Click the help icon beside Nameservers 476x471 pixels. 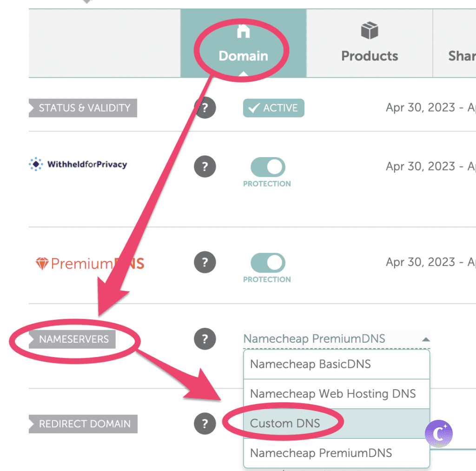pyautogui.click(x=205, y=338)
